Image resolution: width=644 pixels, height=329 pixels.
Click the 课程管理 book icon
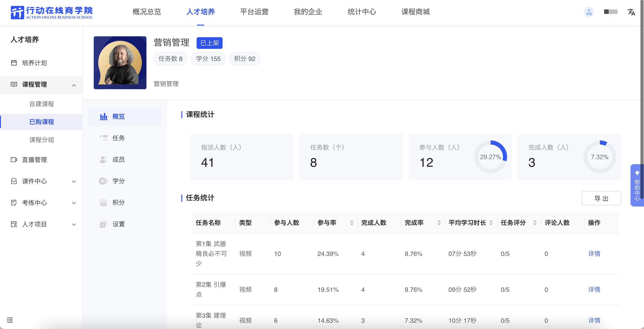[x=14, y=84]
